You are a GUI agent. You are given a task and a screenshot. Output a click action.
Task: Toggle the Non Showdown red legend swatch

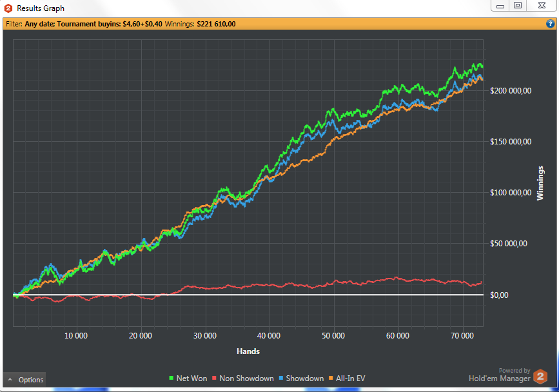[214, 378]
